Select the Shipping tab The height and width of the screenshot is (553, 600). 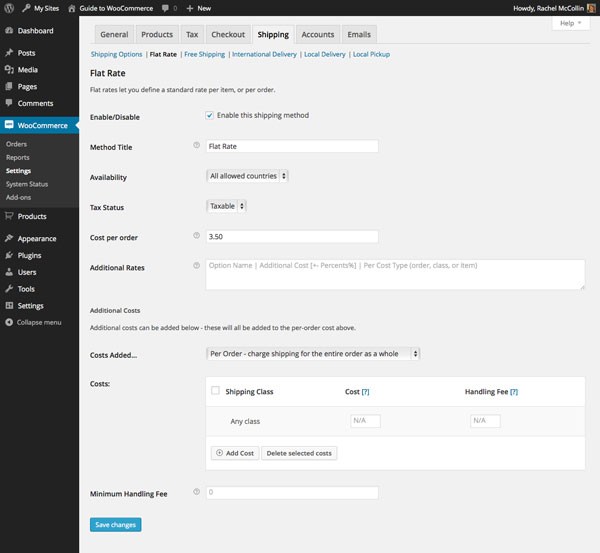[273, 34]
